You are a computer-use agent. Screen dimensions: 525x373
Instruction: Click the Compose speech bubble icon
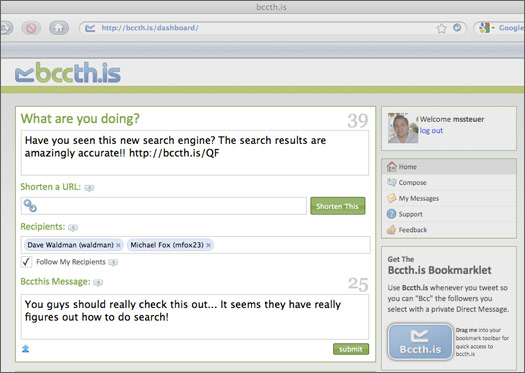(391, 182)
